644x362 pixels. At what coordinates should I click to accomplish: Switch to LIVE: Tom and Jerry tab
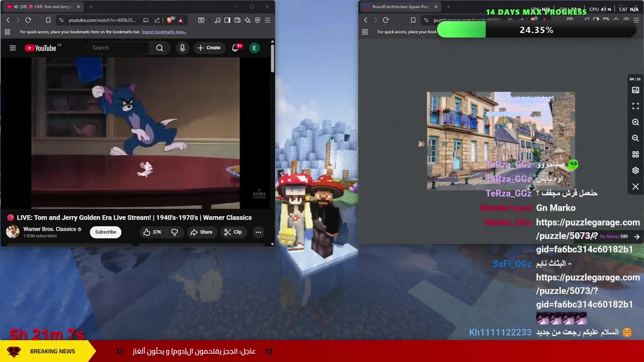pyautogui.click(x=43, y=7)
